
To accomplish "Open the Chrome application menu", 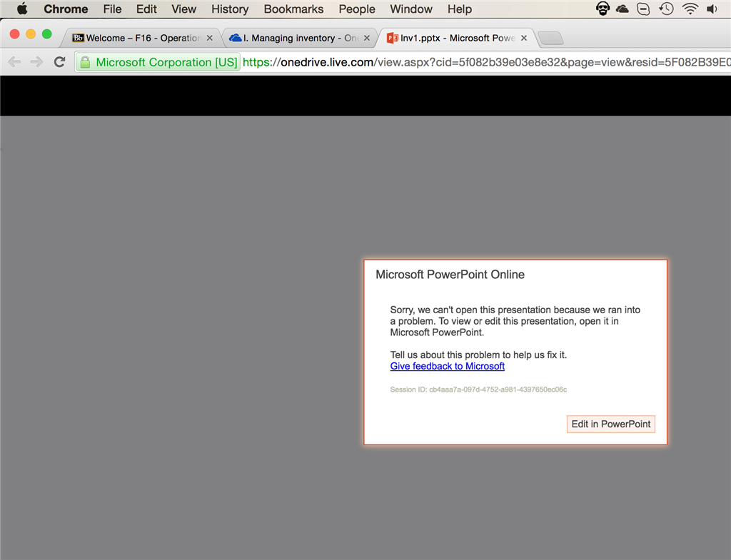I will (66, 9).
